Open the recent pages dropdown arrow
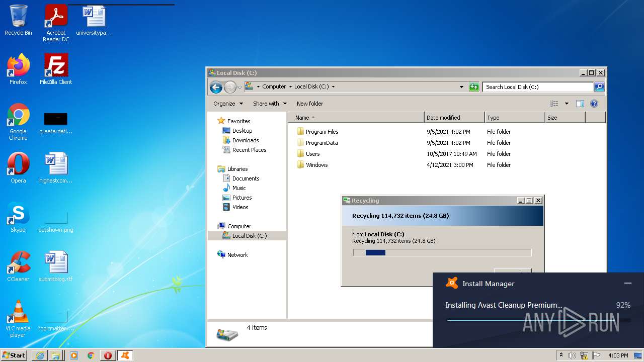 240,87
